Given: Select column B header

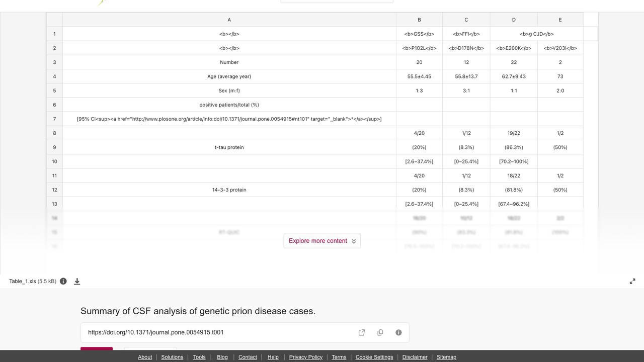Looking at the screenshot, I should [419, 20].
